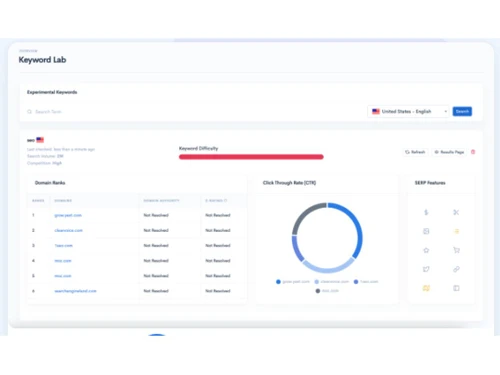Viewport: 500px width, 375px height.
Task: Click the chain link SERP feature icon
Action: (x=456, y=269)
